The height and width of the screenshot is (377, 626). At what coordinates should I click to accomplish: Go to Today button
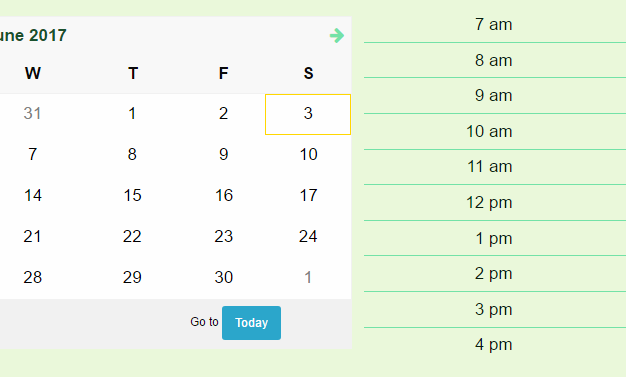(252, 323)
